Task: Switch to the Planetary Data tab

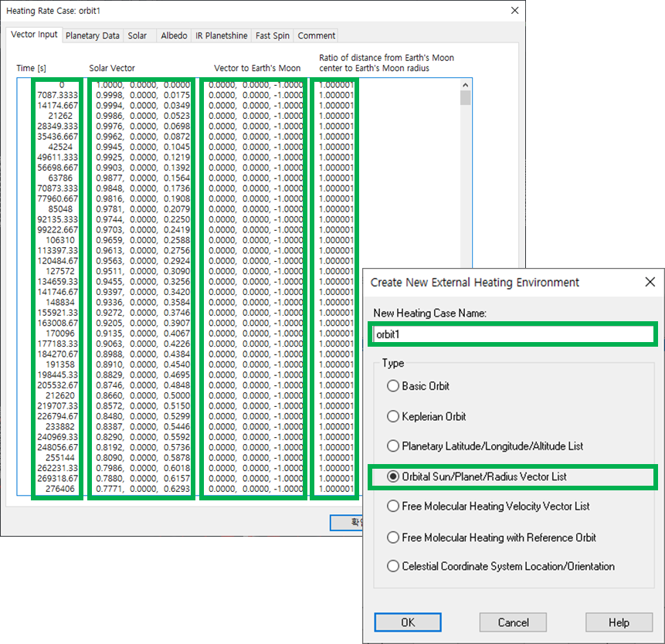Action: (x=93, y=36)
